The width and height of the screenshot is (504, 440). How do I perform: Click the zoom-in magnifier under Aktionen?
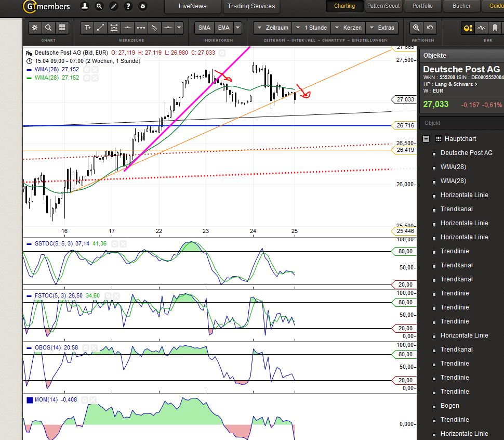click(x=416, y=28)
